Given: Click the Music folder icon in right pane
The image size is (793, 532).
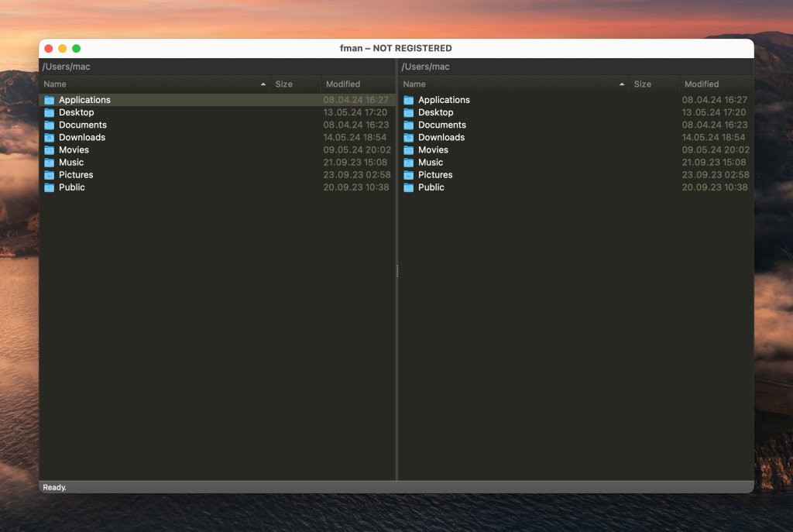Looking at the screenshot, I should pyautogui.click(x=408, y=162).
